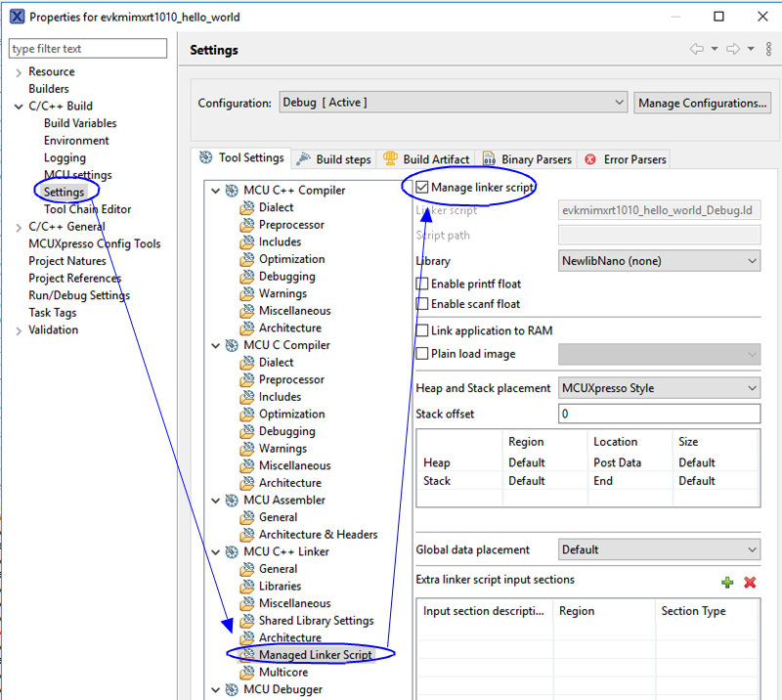Click the Includes icon under MCU C Compiler

tap(247, 397)
